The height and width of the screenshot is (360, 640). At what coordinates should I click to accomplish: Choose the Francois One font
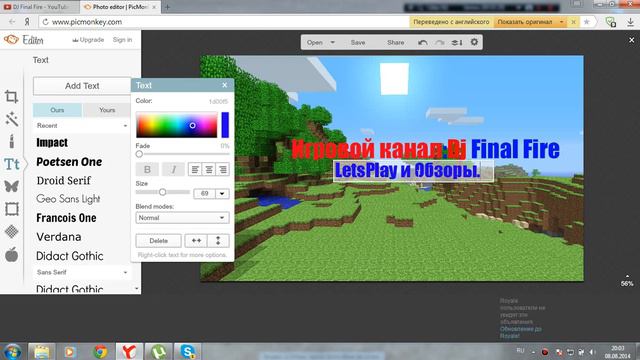(66, 218)
